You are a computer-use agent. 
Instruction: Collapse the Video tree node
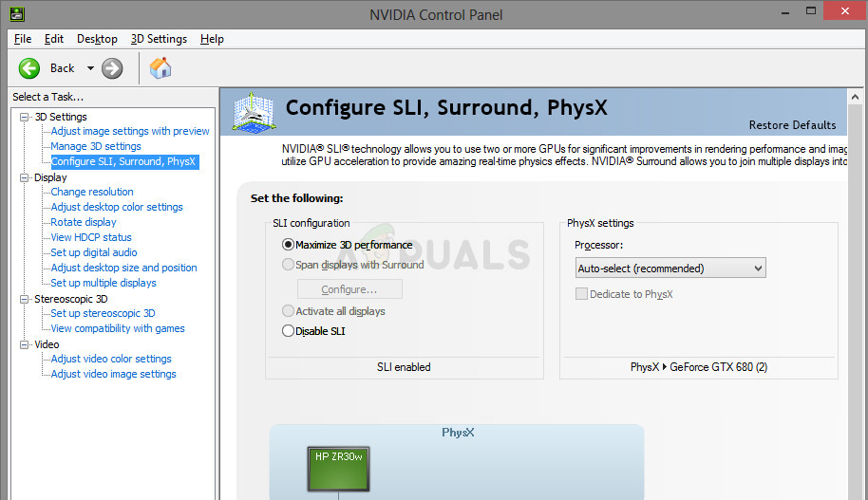pyautogui.click(x=25, y=344)
